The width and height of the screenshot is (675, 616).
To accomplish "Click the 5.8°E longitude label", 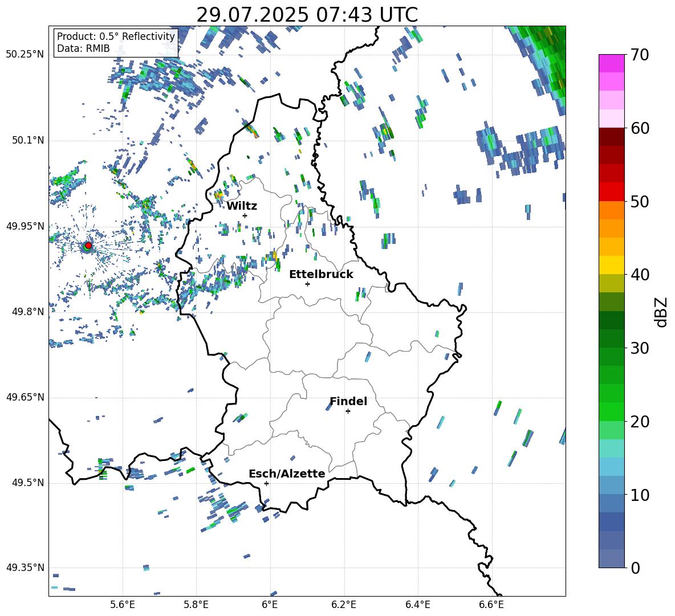I will 196,605.
